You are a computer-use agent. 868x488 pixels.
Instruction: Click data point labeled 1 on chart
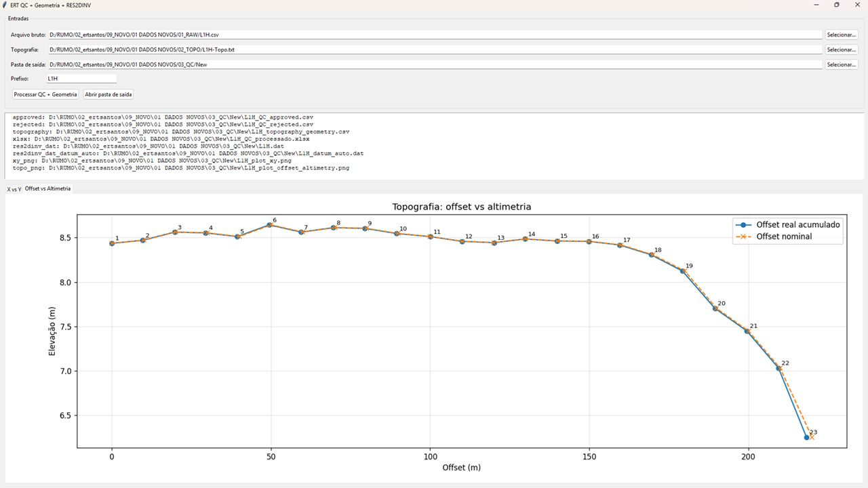pos(112,243)
